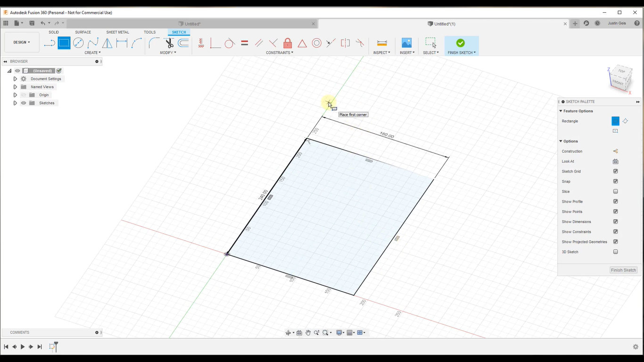
Task: Switch to the Untitled* document tab
Action: coord(192,24)
